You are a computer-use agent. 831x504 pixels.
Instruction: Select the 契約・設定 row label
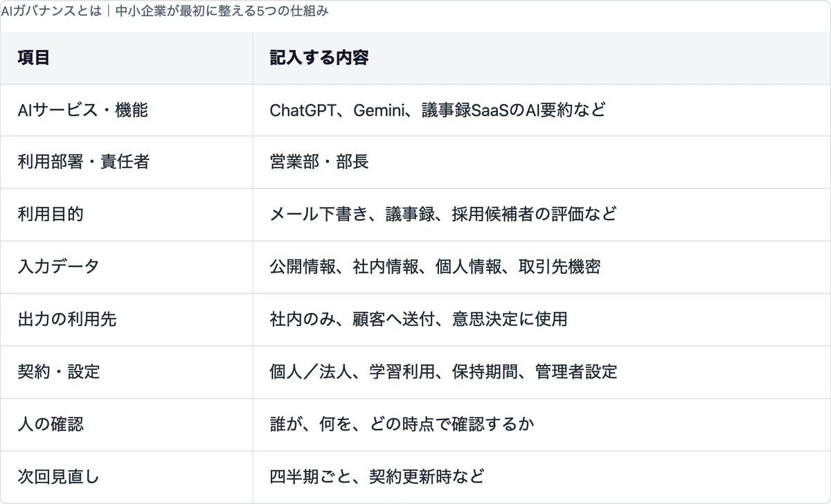pyautogui.click(x=59, y=372)
